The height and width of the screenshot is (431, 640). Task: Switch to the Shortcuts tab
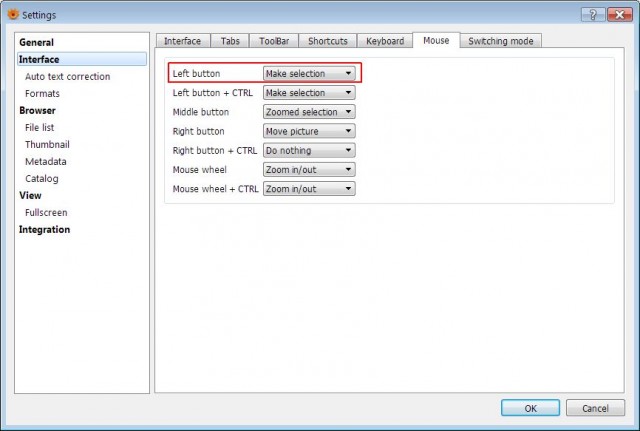(x=328, y=41)
